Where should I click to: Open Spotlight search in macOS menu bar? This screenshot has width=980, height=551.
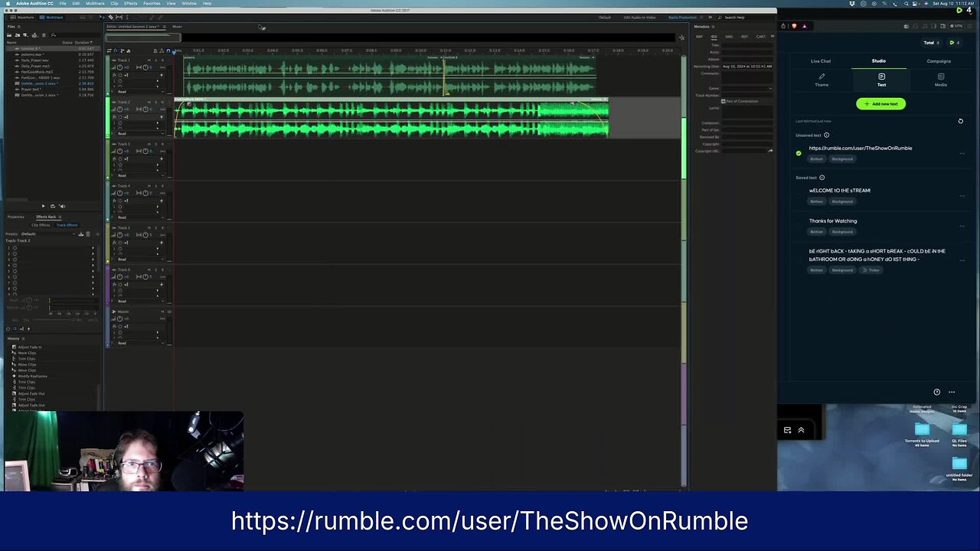[x=906, y=4]
